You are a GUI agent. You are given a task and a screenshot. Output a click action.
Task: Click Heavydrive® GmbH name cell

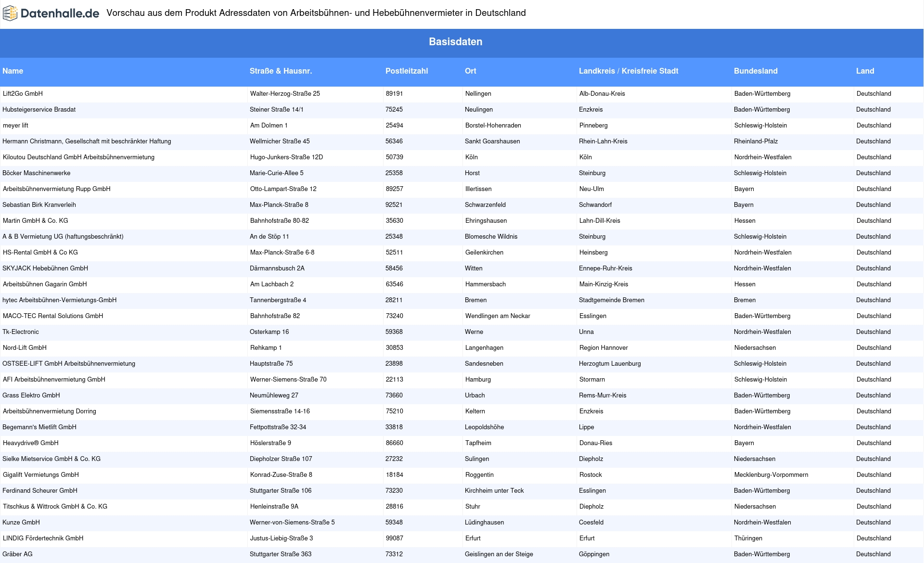point(30,443)
